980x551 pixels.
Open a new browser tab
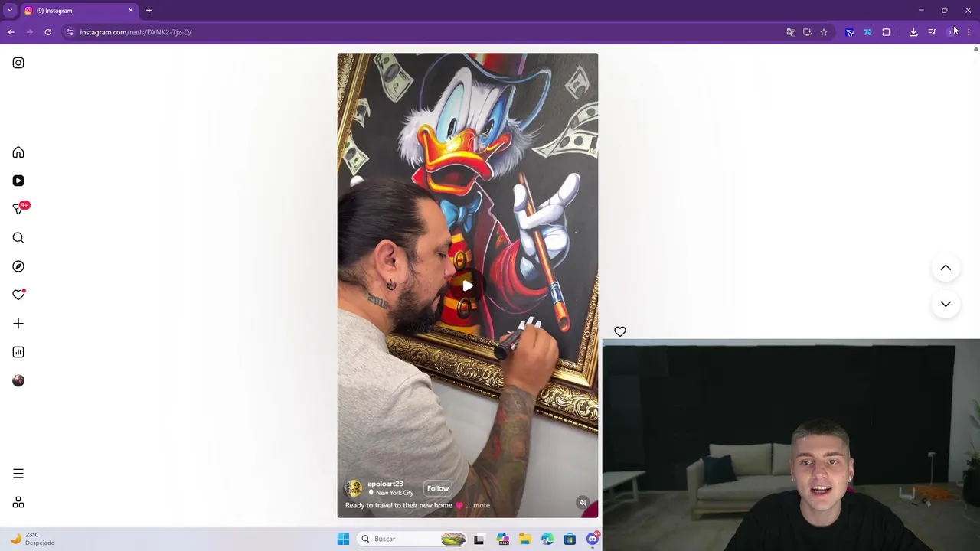click(x=149, y=11)
